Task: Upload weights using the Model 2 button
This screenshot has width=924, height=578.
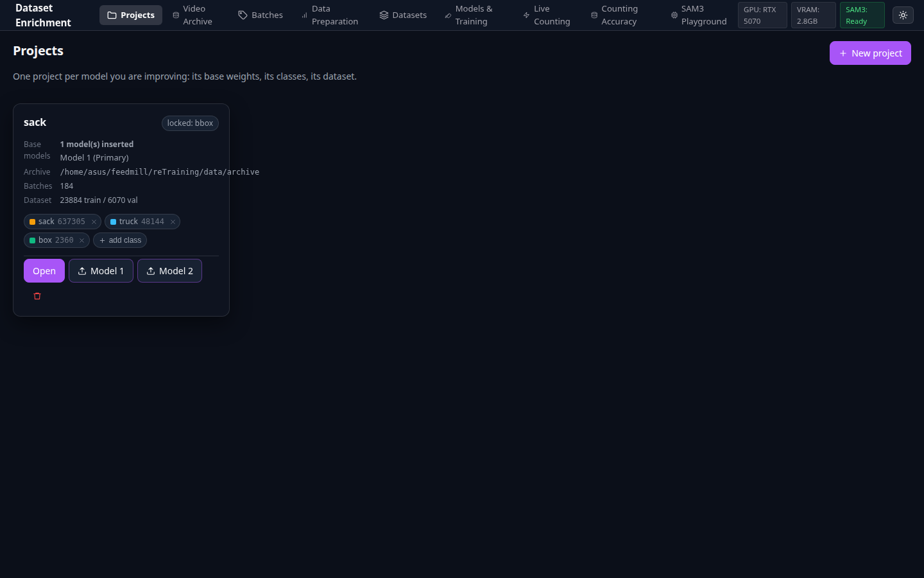Action: [169, 271]
